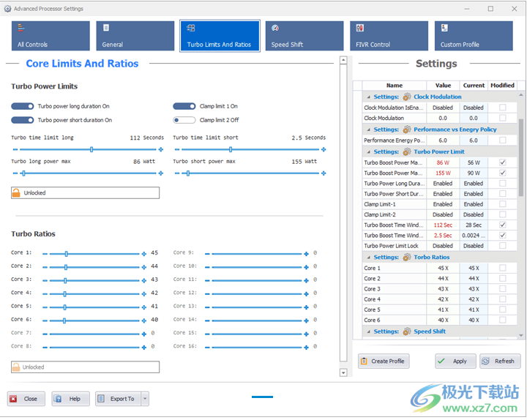Image resolution: width=527 pixels, height=420 pixels.
Task: Check Modified box for Performance Energy Policy row
Action: (502, 140)
